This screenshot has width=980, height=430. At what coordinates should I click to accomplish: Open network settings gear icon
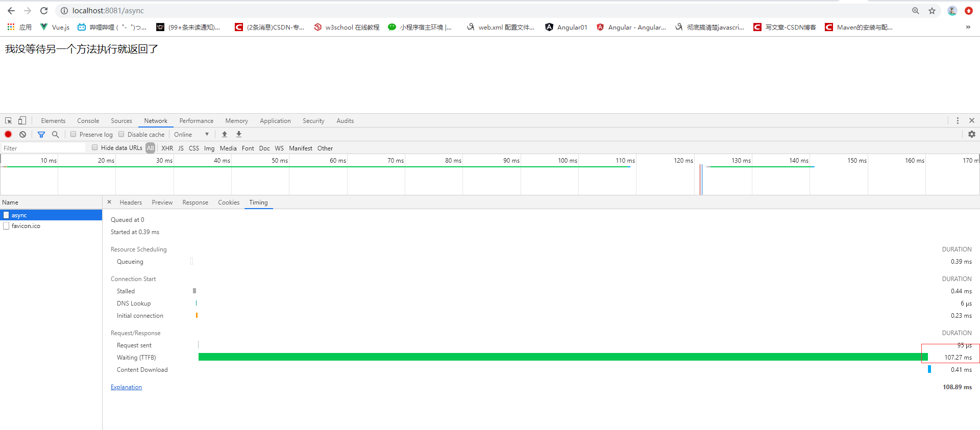click(972, 134)
